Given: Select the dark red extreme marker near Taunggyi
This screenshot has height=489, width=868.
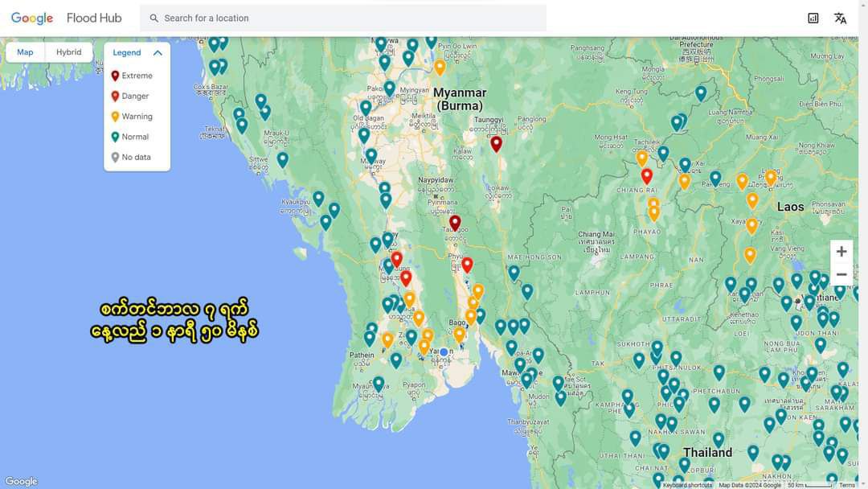Looking at the screenshot, I should coord(496,143).
